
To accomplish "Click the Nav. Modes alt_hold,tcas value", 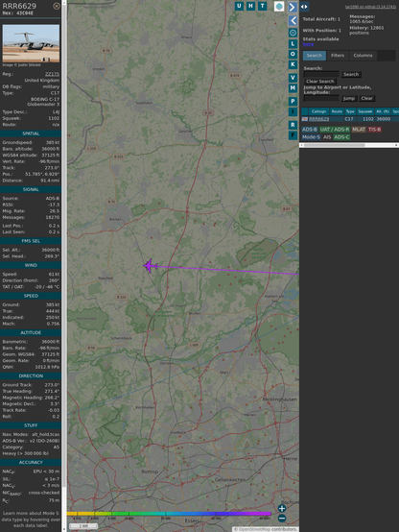I will [45, 435].
